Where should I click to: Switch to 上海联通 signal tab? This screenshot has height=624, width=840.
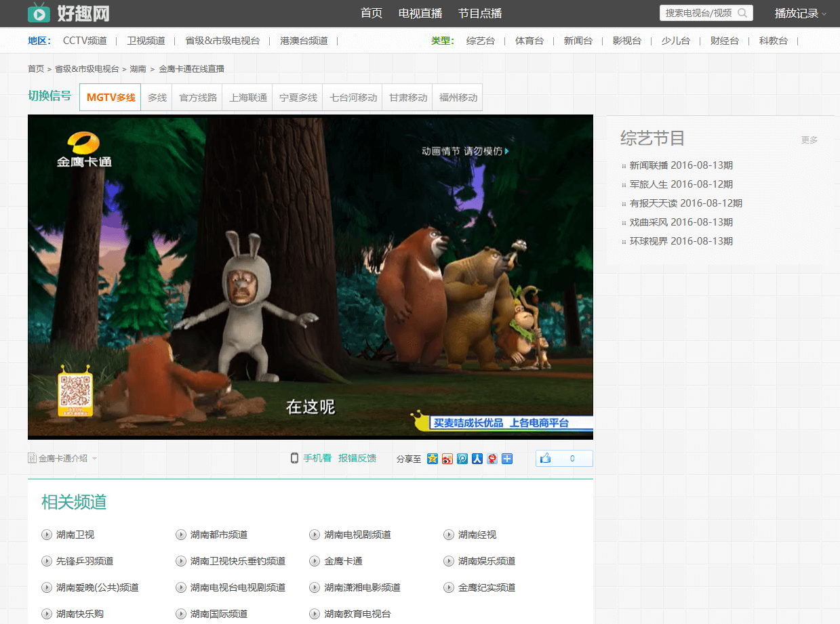pos(248,97)
